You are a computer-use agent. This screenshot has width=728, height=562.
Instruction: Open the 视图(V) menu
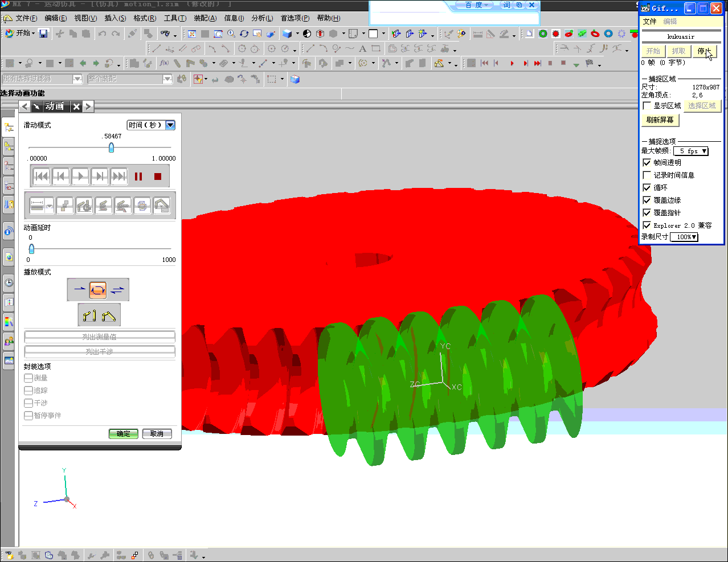coord(85,18)
